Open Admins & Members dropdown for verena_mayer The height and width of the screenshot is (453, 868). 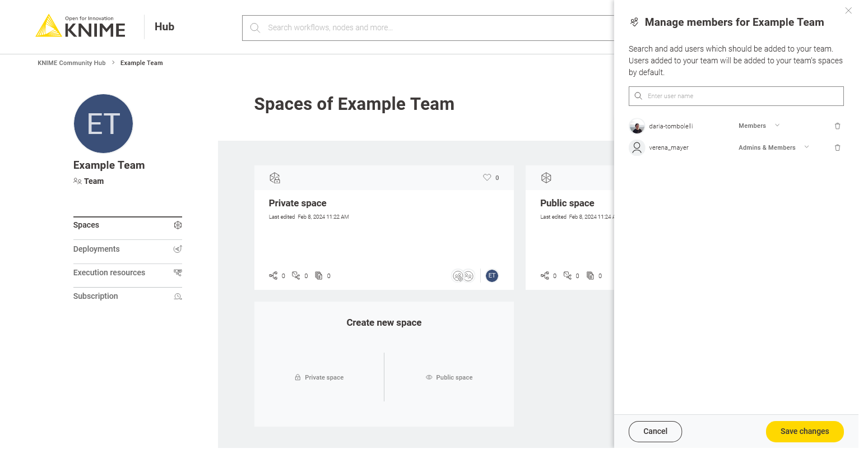tap(774, 147)
